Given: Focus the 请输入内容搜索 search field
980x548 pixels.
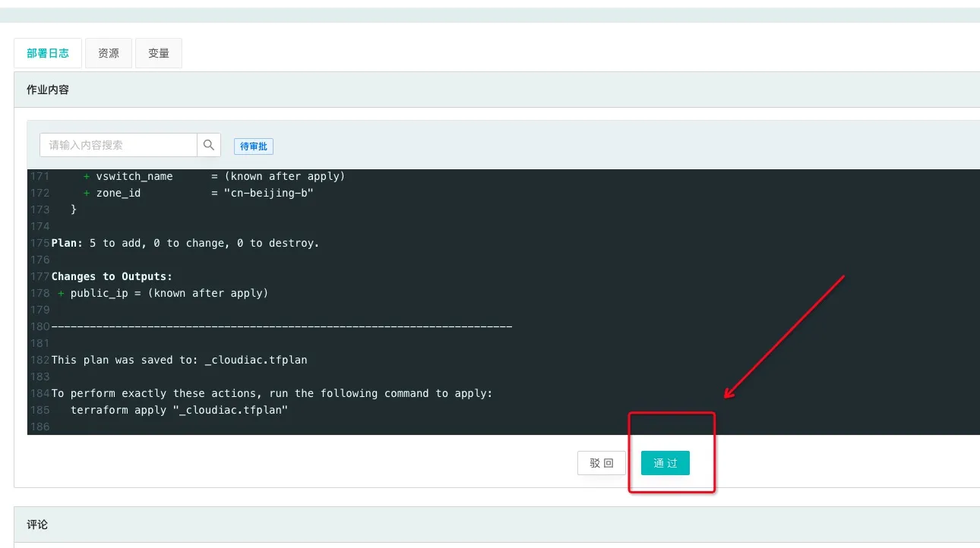Looking at the screenshot, I should point(119,145).
